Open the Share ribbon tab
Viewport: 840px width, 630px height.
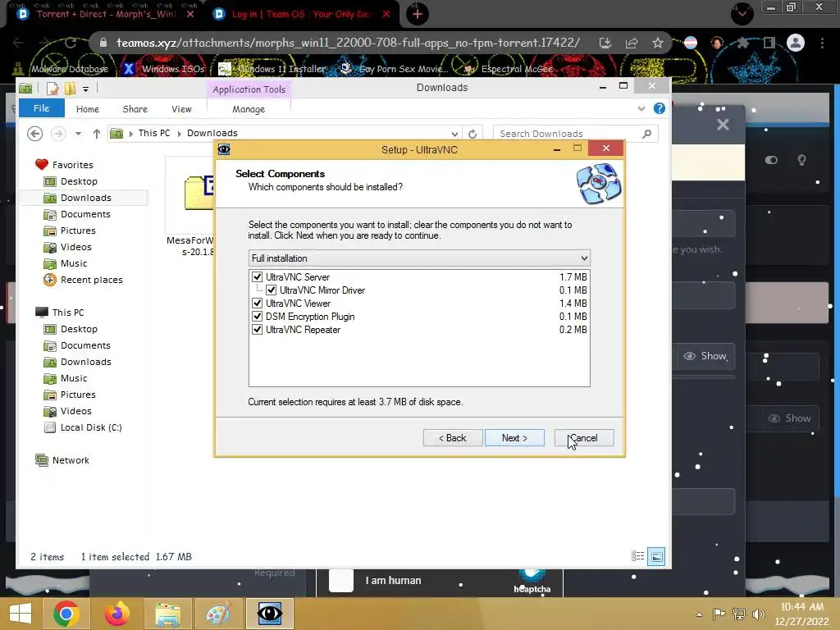pos(135,109)
